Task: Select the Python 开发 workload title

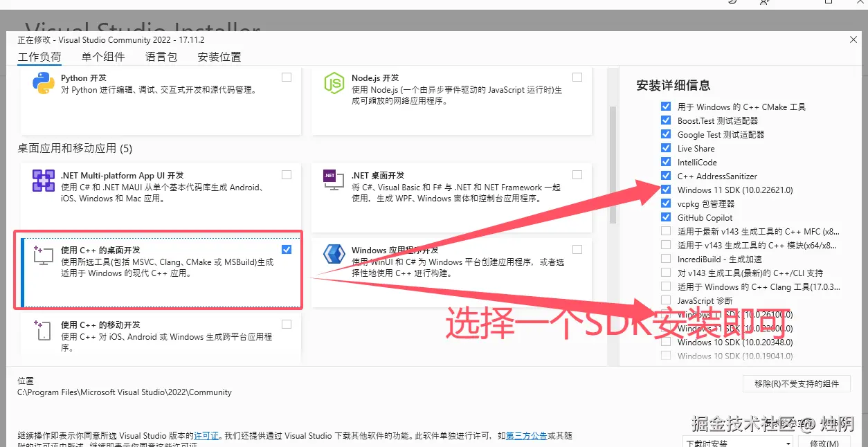Action: [84, 78]
